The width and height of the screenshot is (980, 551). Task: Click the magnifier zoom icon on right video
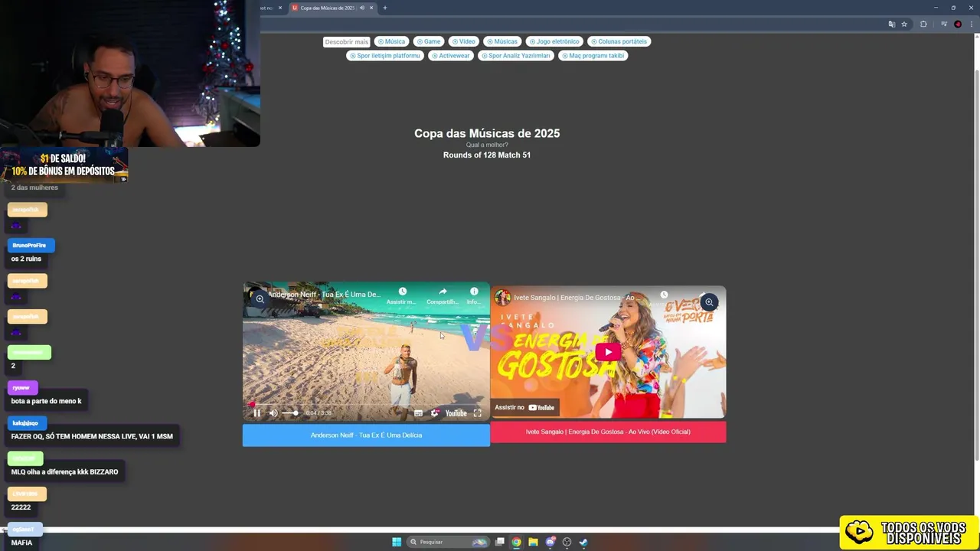(709, 302)
